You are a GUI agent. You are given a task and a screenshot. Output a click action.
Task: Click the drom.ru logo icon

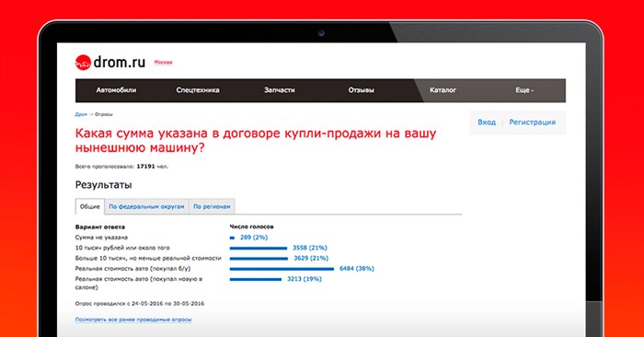[83, 63]
